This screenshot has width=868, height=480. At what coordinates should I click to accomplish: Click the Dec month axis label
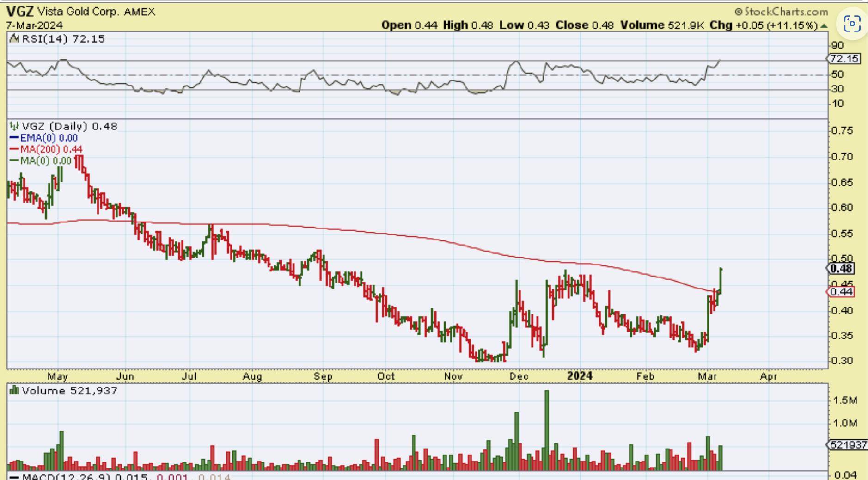coord(519,376)
